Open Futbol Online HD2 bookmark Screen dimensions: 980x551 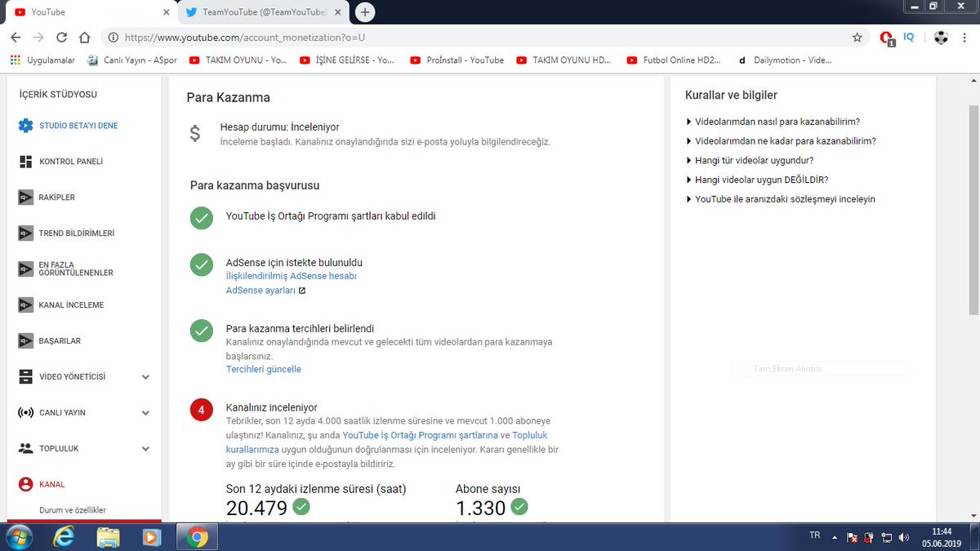click(674, 60)
